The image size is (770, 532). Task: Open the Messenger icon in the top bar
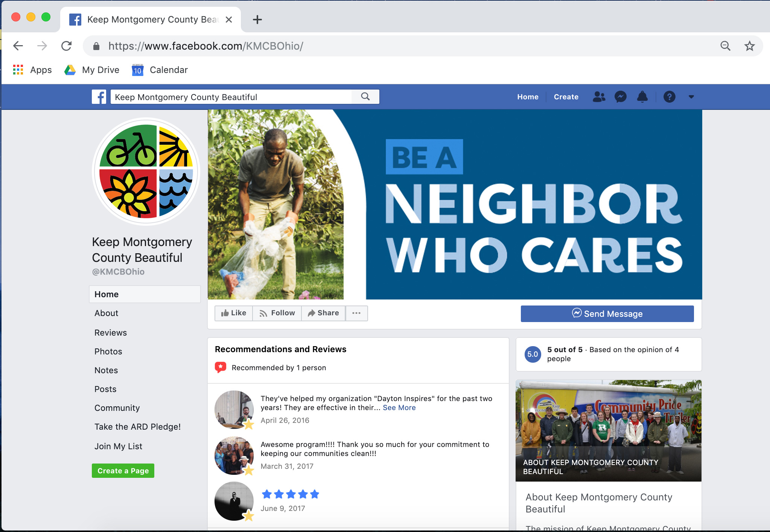[x=621, y=97]
